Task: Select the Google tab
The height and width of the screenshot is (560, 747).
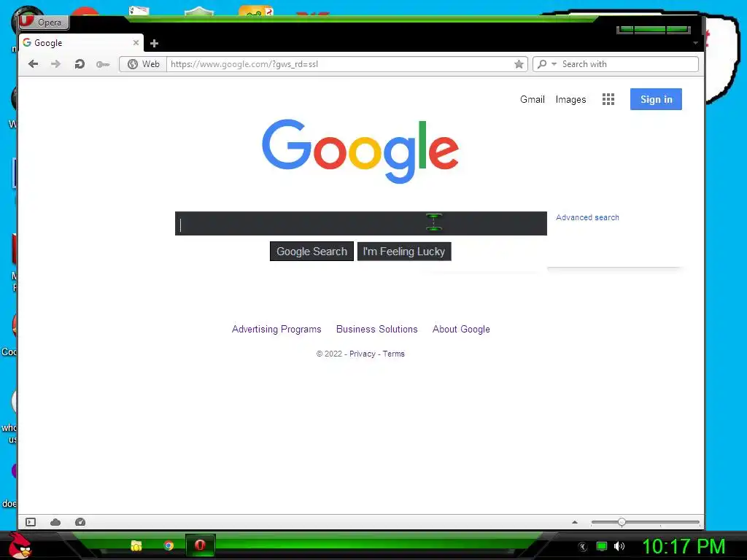Action: 81,43
